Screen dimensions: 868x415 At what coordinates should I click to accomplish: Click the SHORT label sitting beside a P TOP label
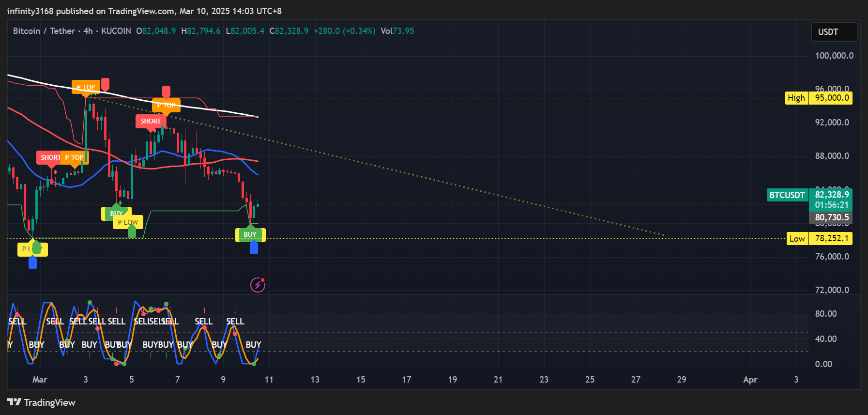[50, 157]
